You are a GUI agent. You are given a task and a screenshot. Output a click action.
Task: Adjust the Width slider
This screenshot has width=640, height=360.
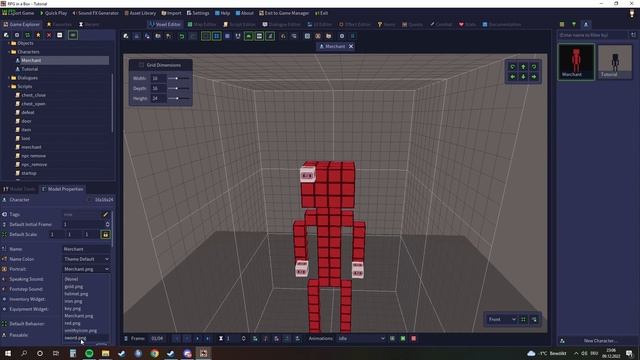coord(179,78)
